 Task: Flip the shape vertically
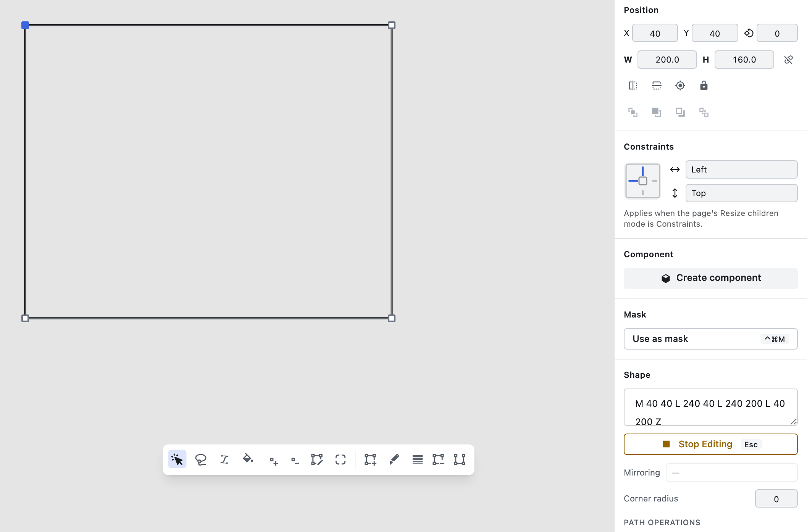click(657, 85)
